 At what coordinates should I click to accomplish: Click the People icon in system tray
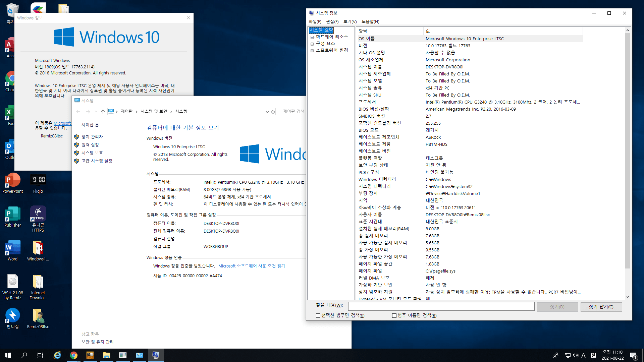(556, 355)
